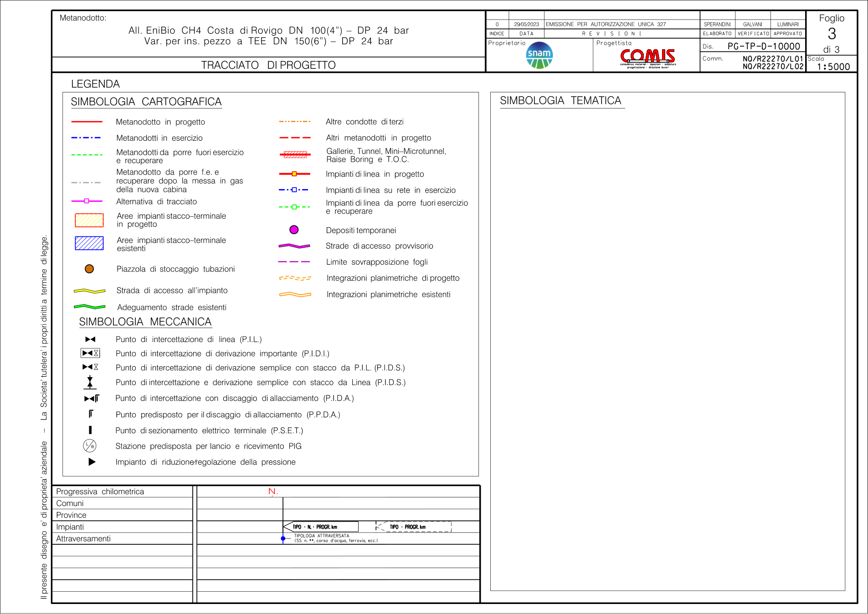The image size is (868, 614).
Task: Click the P.I.D.A. valve symbol
Action: tap(92, 399)
